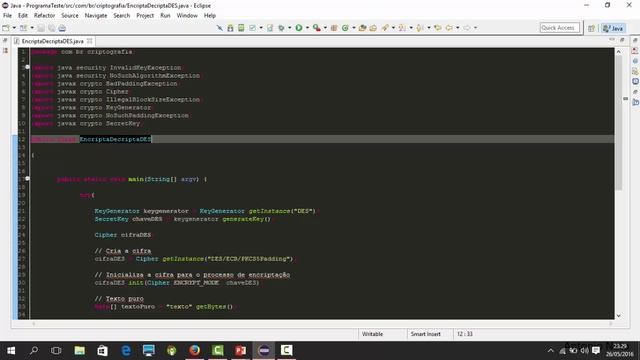Open the Refactor menu
The height and width of the screenshot is (360, 640).
44,16
